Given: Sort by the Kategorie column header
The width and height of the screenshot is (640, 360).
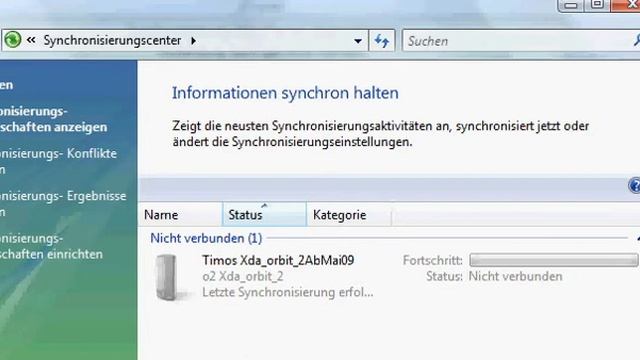Looking at the screenshot, I should point(349,215).
